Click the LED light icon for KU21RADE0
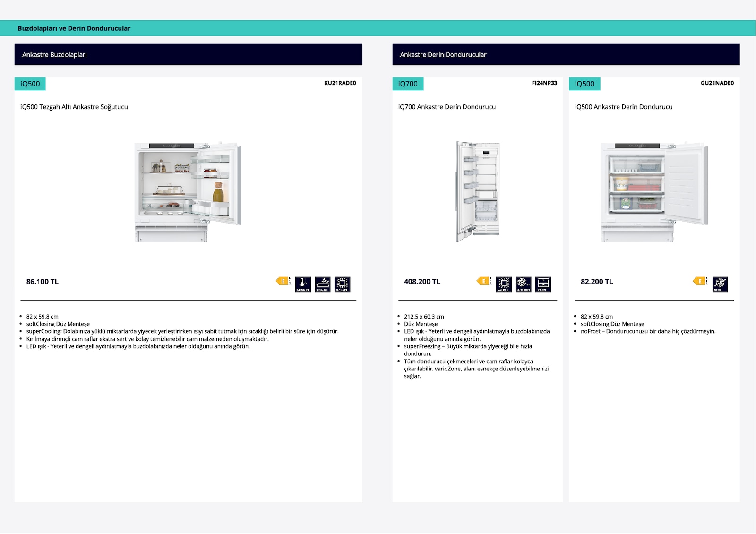The height and width of the screenshot is (534, 756). click(342, 284)
